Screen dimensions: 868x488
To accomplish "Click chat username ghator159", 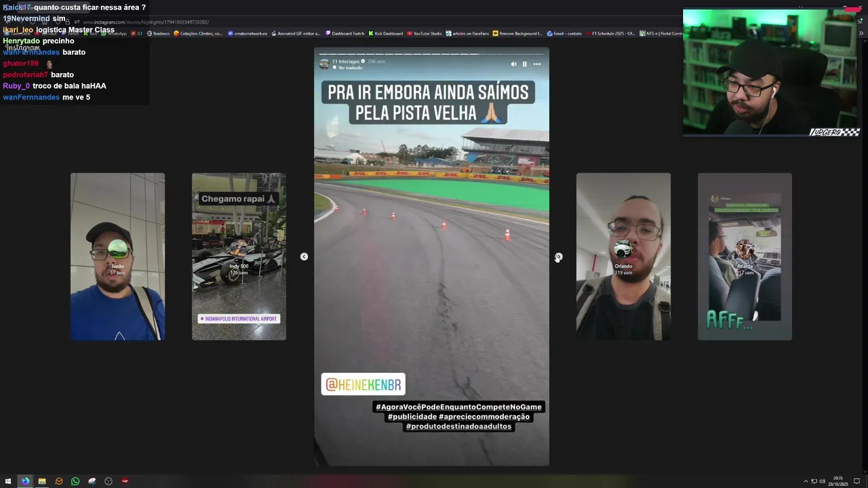I will (x=20, y=64).
